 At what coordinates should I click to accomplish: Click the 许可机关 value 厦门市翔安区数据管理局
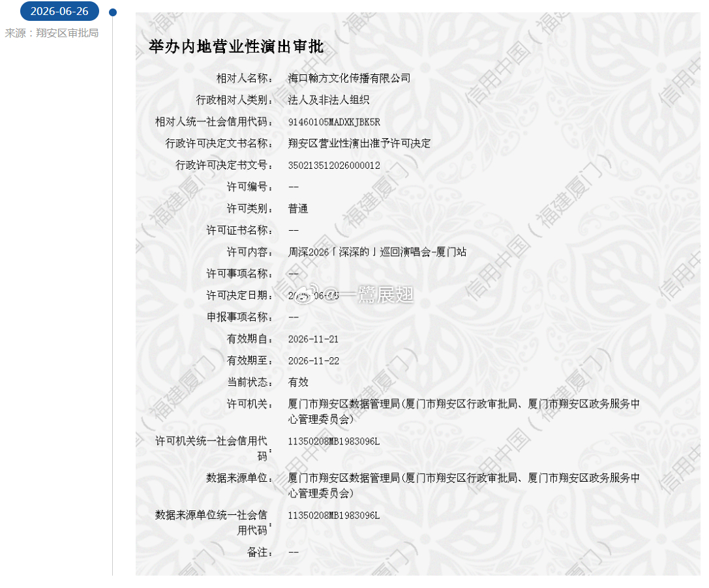tap(464, 411)
